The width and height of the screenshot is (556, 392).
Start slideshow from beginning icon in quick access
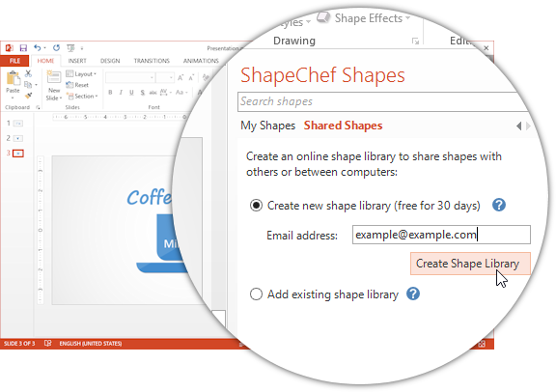click(x=70, y=47)
